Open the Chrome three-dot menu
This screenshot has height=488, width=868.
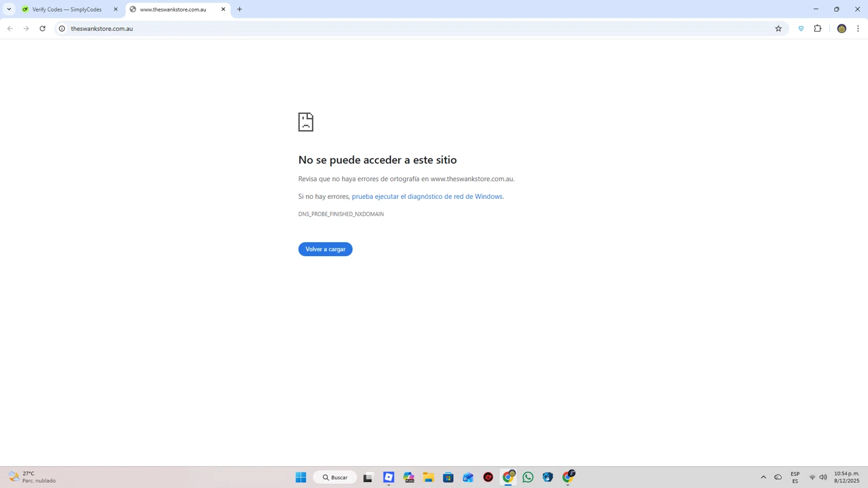[858, 28]
